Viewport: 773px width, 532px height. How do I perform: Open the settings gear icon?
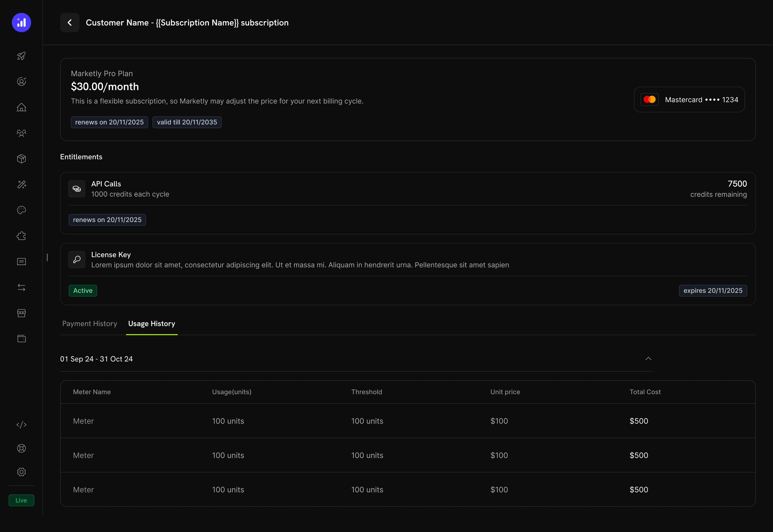coord(21,472)
